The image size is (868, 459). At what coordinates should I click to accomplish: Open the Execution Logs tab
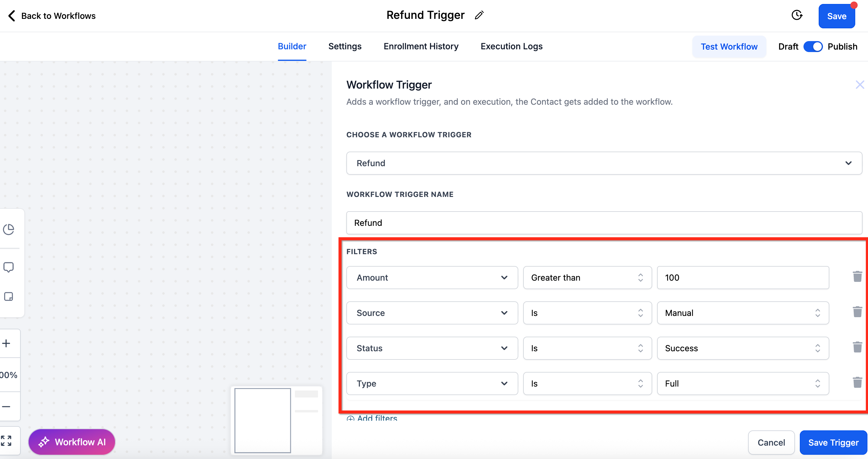coord(511,47)
